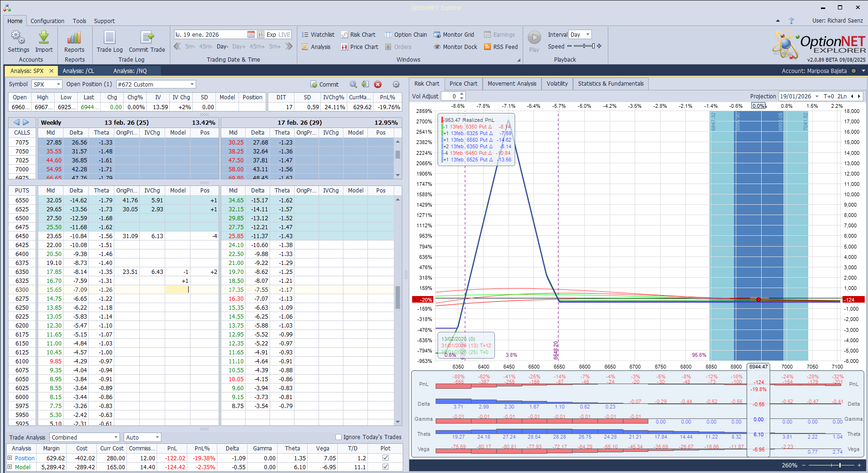Switch to the Volatility tab
Image resolution: width=868 pixels, height=473 pixels.
click(557, 84)
